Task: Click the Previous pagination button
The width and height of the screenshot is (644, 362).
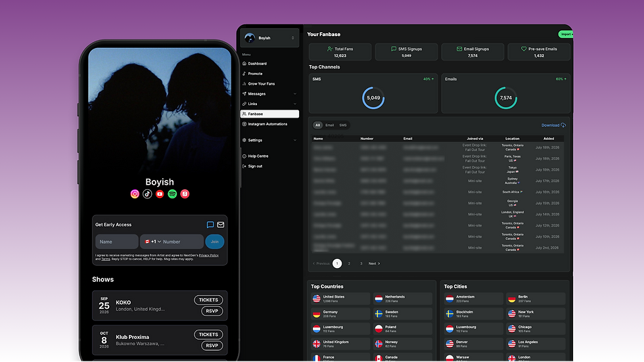Action: click(321, 263)
